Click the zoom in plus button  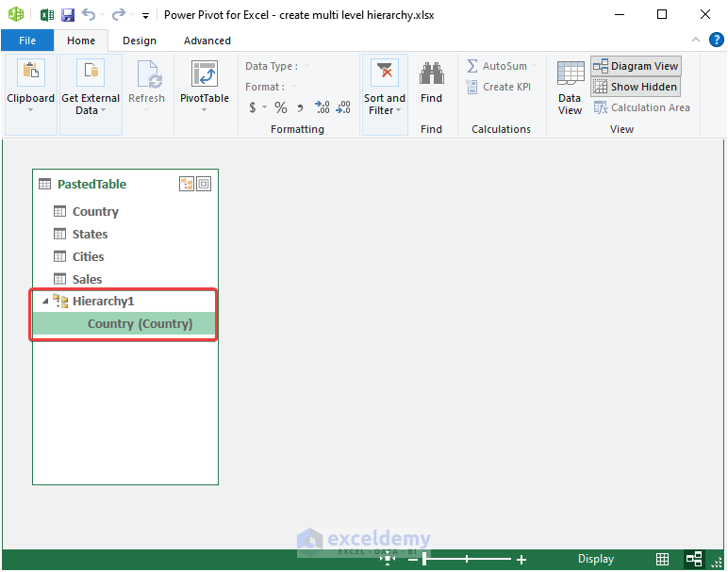pyautogui.click(x=521, y=560)
